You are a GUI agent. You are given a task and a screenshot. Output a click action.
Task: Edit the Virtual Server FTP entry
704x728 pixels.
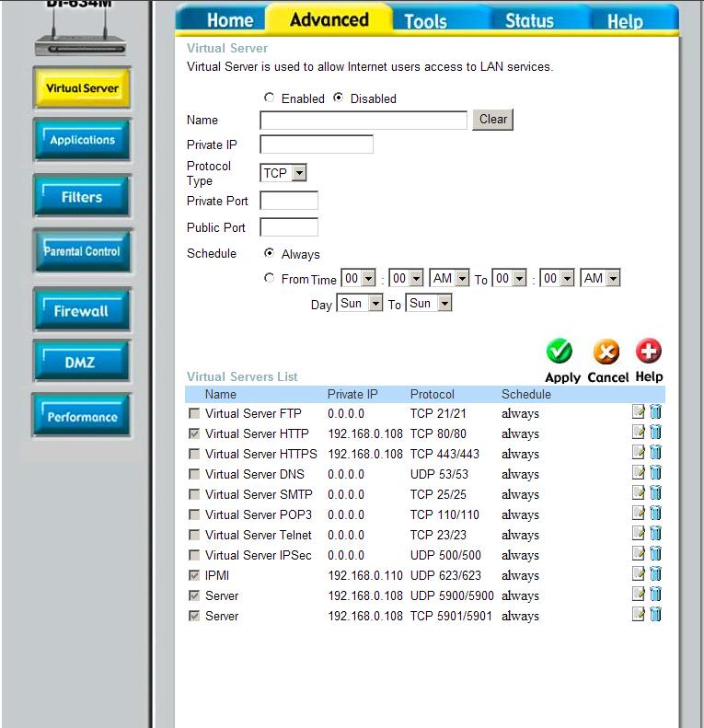pyautogui.click(x=639, y=412)
